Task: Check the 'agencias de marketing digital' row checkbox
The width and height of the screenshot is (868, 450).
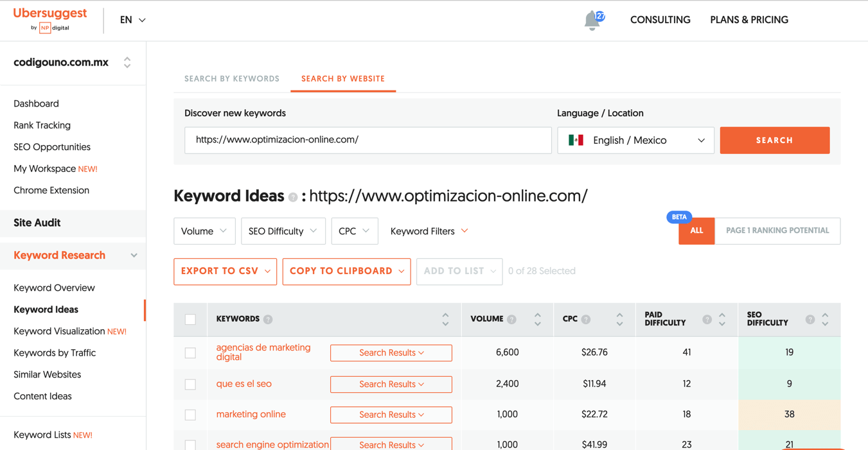Action: coord(190,352)
